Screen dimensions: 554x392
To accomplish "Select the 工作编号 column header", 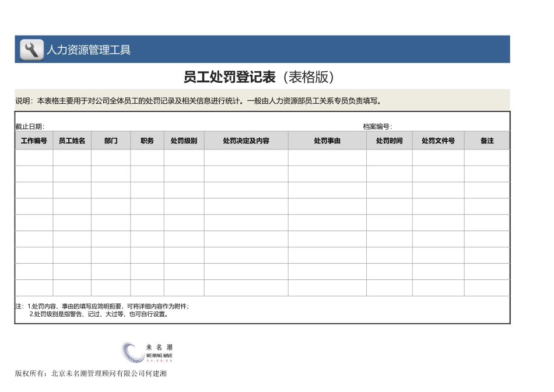I will [33, 140].
